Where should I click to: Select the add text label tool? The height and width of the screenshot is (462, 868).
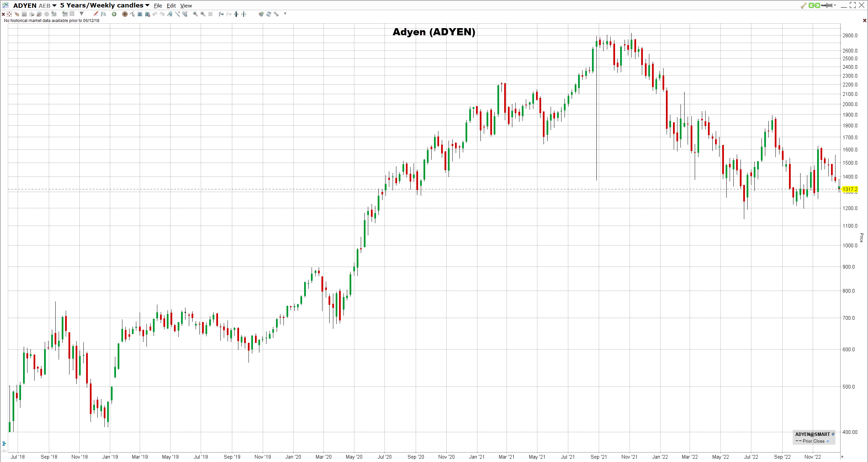140,14
